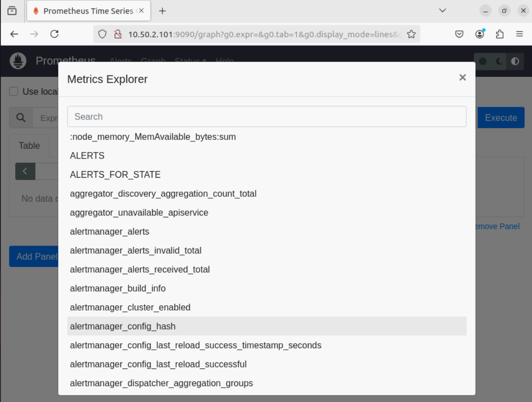532x402 pixels.
Task: Switch to dark theme moon icon
Action: coord(499,62)
